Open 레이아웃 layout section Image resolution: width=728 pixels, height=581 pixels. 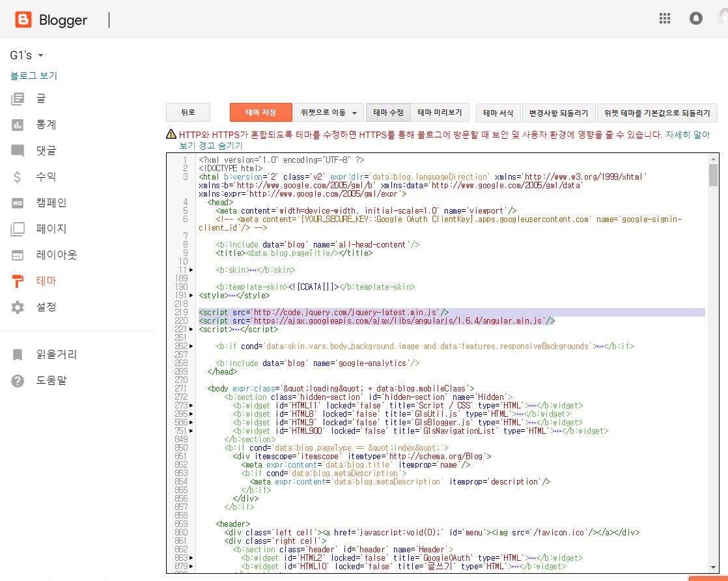point(57,255)
